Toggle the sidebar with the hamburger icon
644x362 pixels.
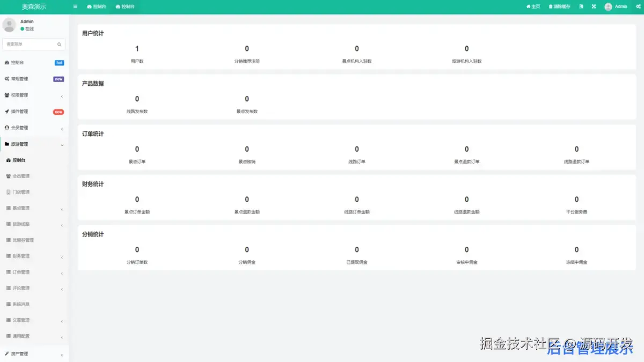(75, 6)
